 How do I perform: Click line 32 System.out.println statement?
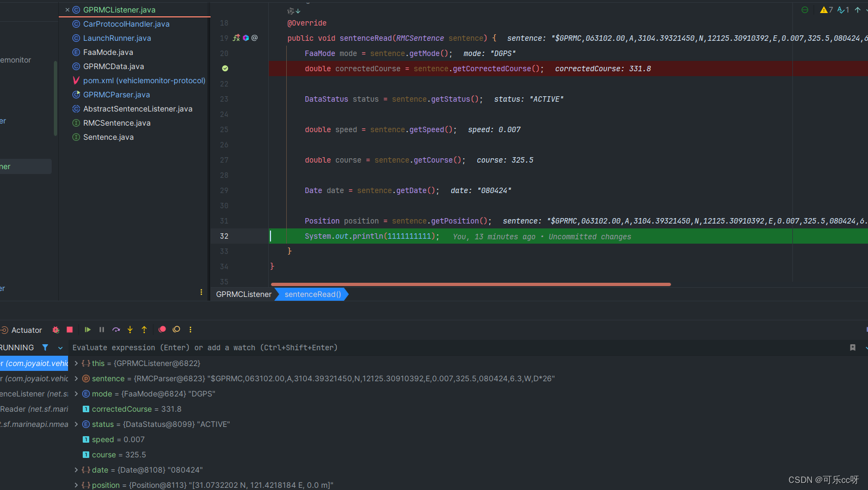click(372, 236)
